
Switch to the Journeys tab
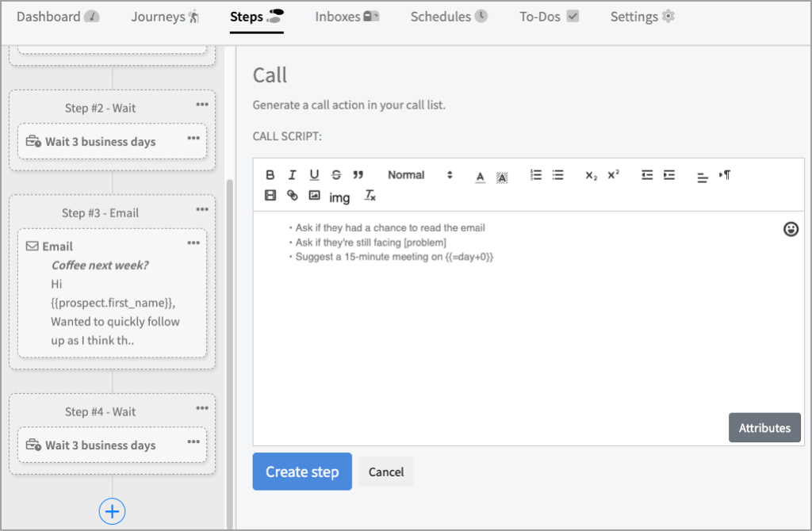(165, 17)
